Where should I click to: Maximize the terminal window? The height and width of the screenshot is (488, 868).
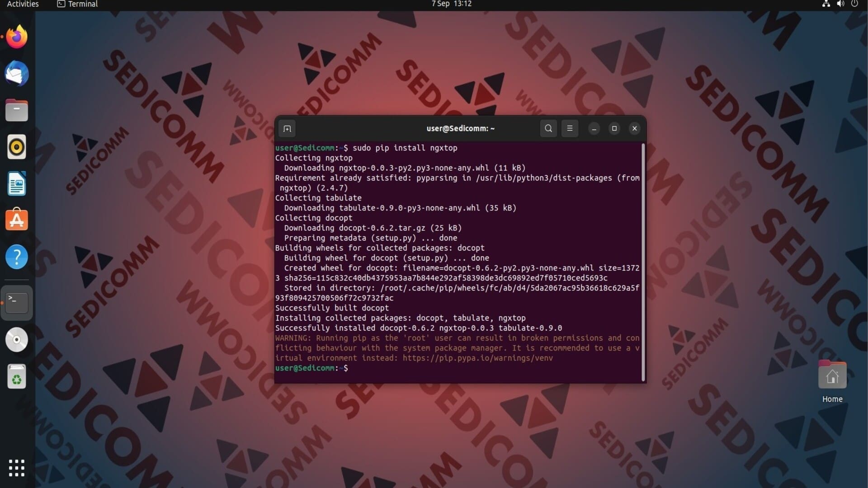[614, 128]
